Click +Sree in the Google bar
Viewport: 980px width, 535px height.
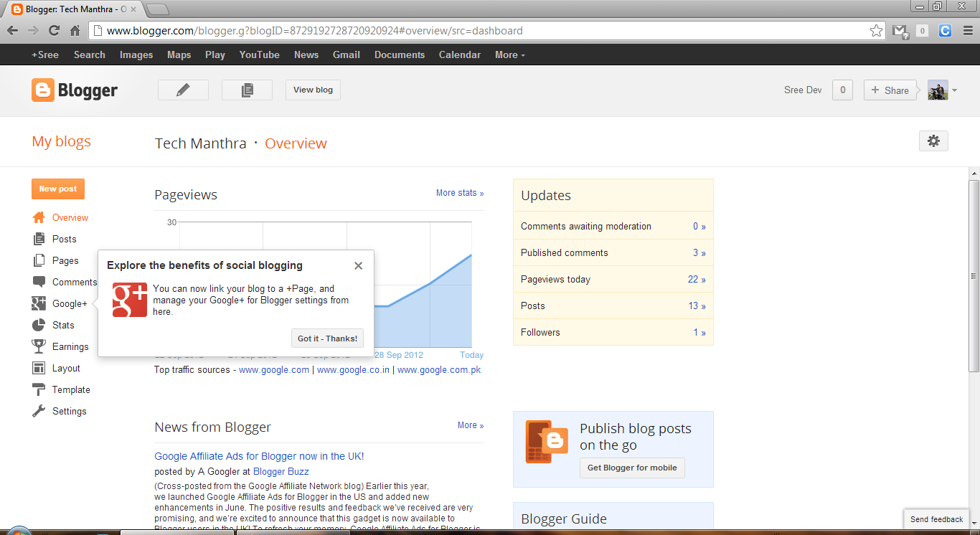coord(45,55)
